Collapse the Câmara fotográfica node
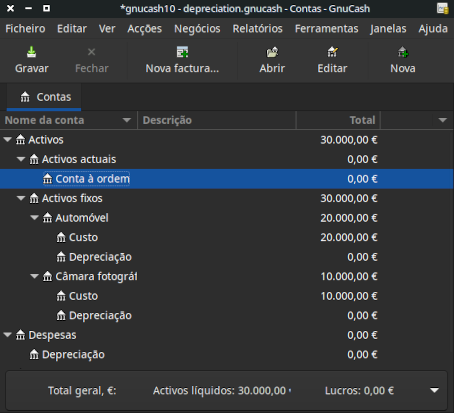 coord(34,276)
